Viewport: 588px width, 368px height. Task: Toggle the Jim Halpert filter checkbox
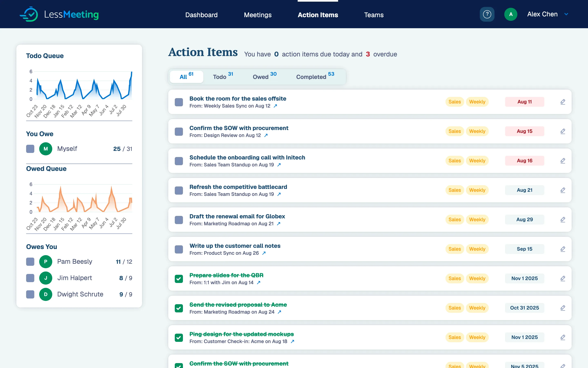click(30, 278)
